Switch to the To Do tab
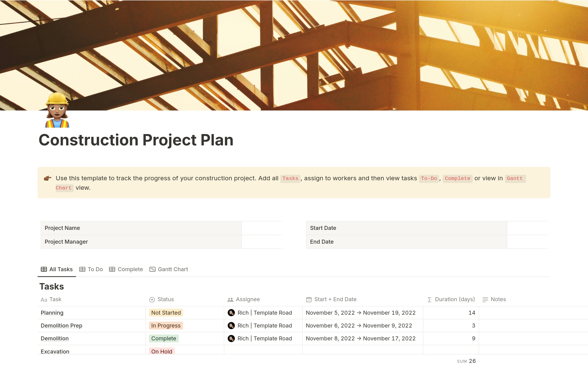The height and width of the screenshot is (367, 588). click(x=95, y=269)
